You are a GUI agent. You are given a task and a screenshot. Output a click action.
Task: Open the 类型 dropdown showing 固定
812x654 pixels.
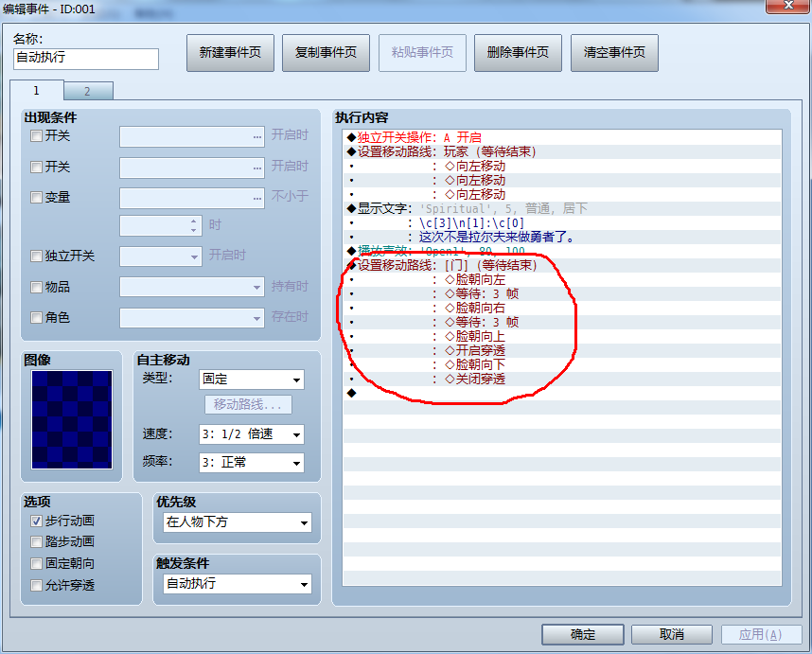pyautogui.click(x=252, y=380)
